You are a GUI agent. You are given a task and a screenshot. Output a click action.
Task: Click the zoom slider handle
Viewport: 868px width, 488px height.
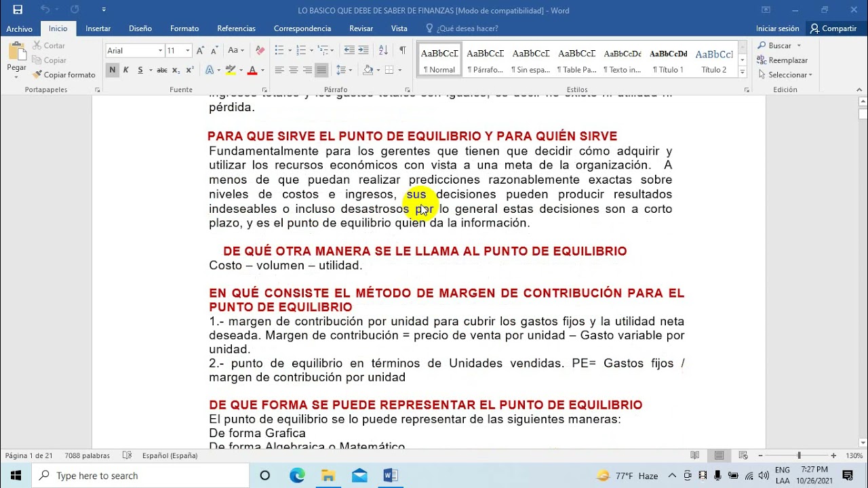(x=799, y=455)
